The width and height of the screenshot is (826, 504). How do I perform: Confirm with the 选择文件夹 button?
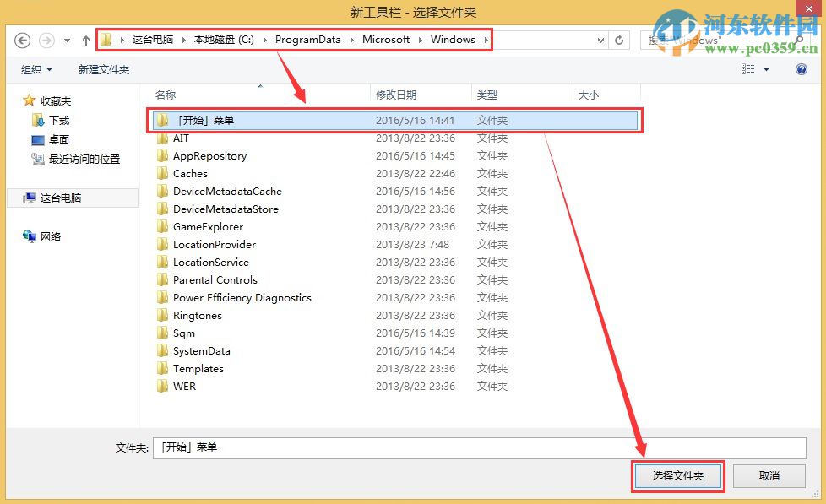pyautogui.click(x=678, y=475)
